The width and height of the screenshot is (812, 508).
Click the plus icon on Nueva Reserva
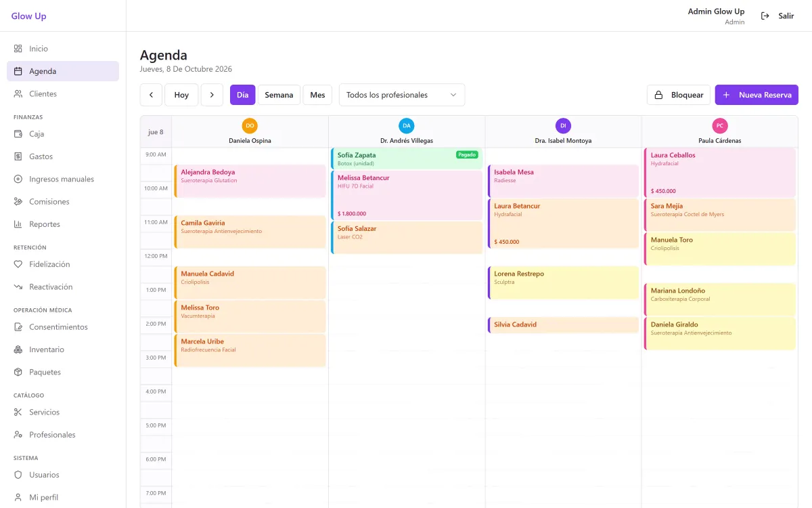[726, 95]
